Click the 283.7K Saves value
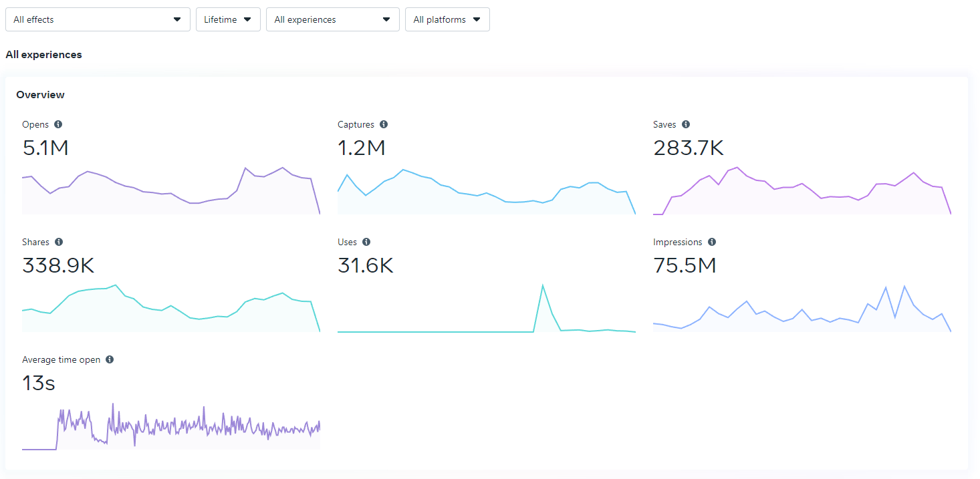Screen dimensions: 980x479 pyautogui.click(x=689, y=148)
